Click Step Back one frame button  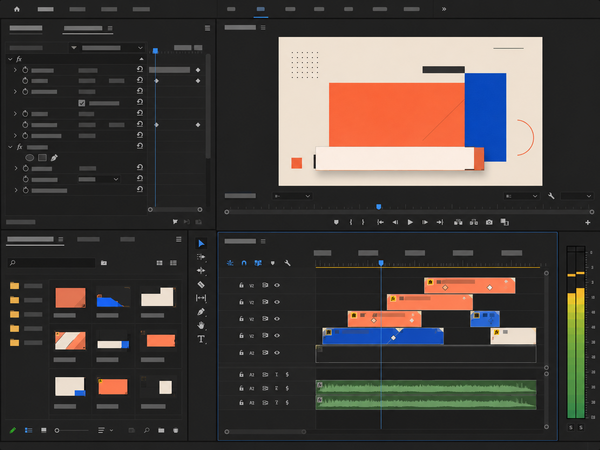coord(395,222)
